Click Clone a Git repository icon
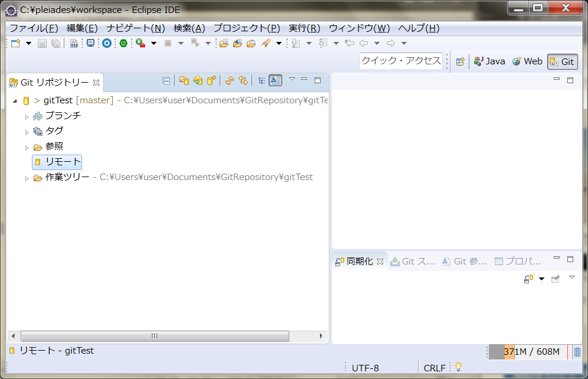 point(198,81)
